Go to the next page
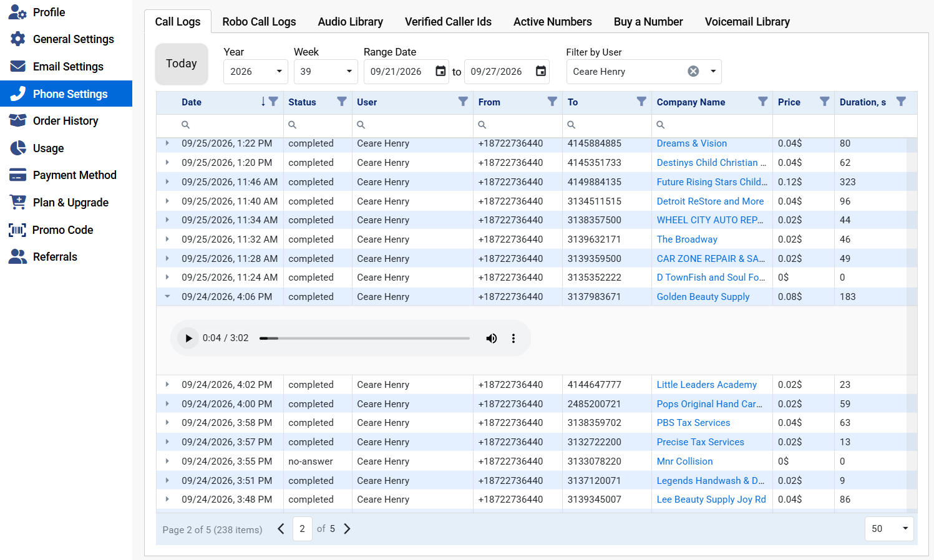This screenshot has height=560, width=934. [x=348, y=529]
